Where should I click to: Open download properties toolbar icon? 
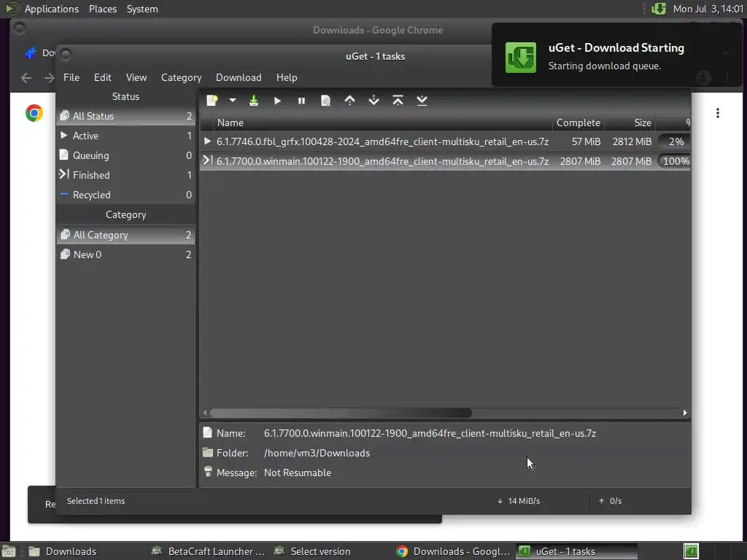click(326, 101)
